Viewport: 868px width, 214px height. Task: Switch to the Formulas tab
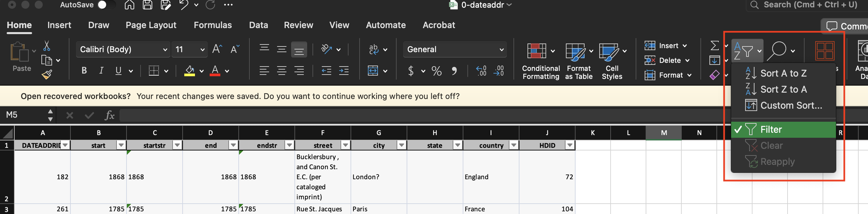coord(213,25)
